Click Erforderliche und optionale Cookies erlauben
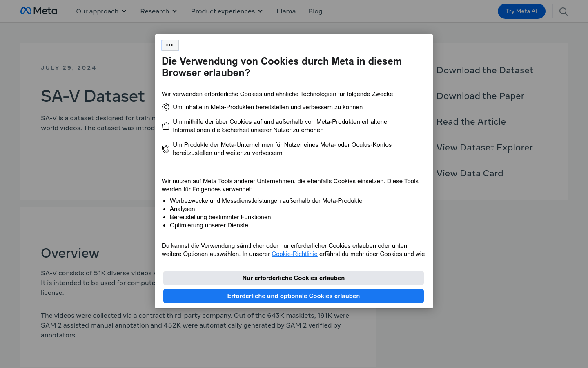The width and height of the screenshot is (588, 368). 294,296
